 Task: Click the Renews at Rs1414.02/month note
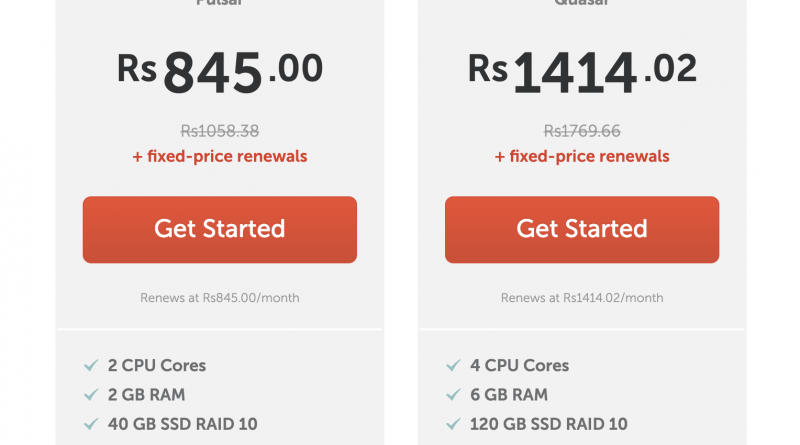click(581, 297)
